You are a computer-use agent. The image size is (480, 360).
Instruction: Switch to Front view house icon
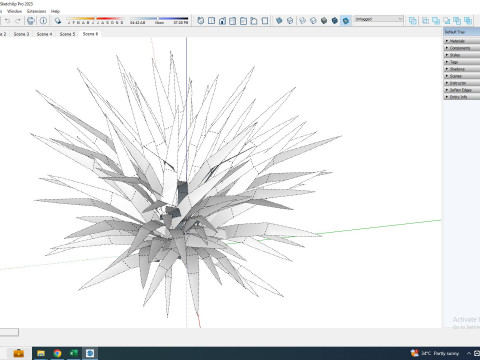pyautogui.click(x=222, y=21)
